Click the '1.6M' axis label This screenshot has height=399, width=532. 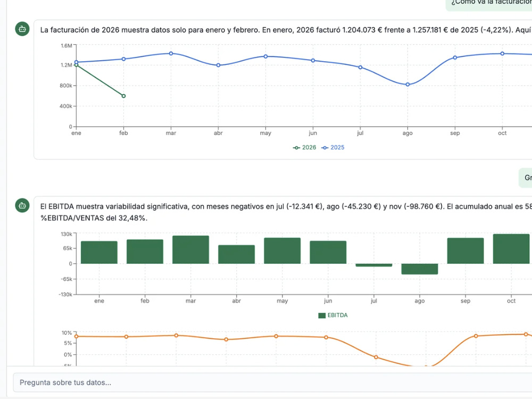point(66,45)
